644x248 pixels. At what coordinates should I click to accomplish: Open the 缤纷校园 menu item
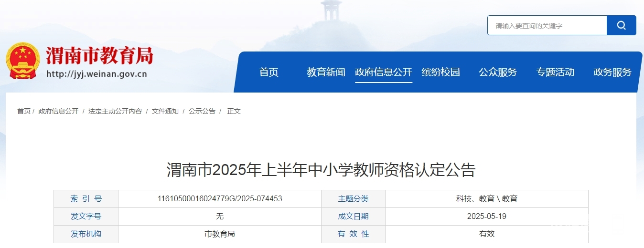click(440, 72)
